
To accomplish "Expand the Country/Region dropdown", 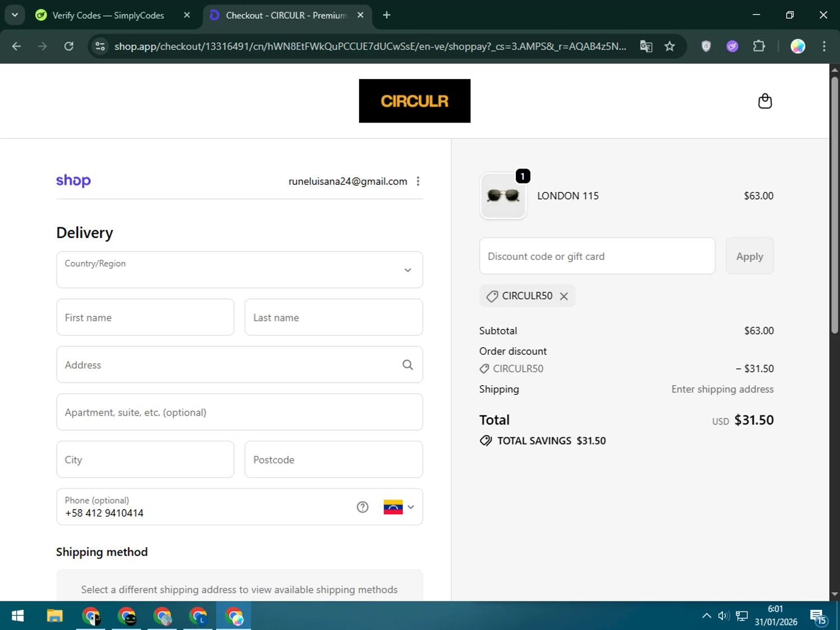I will pyautogui.click(x=240, y=270).
